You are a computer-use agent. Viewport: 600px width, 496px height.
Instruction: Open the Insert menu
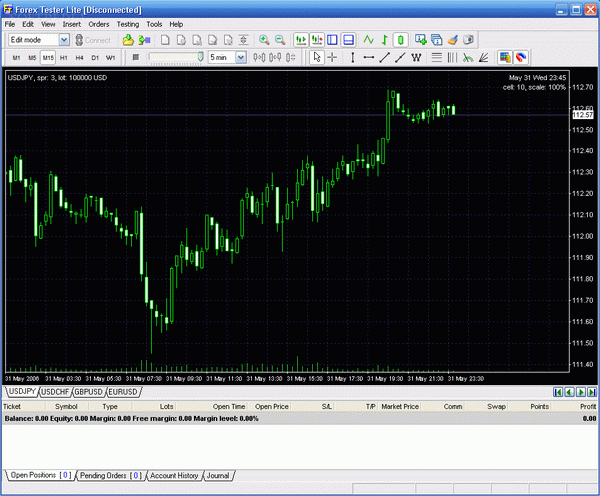[x=72, y=24]
